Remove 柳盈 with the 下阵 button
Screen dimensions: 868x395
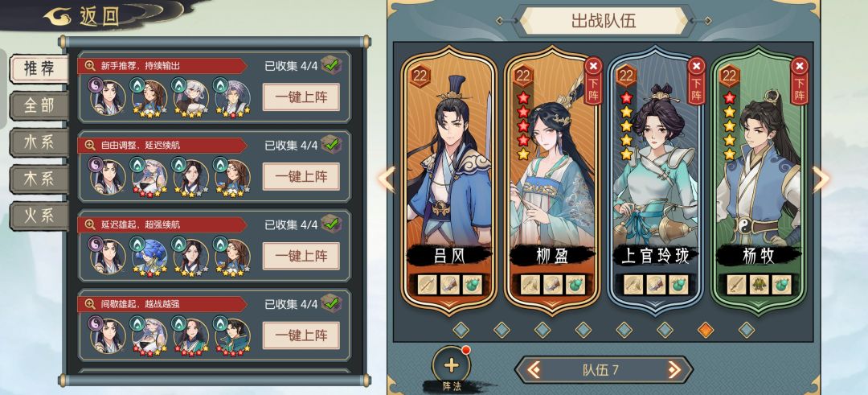click(593, 80)
